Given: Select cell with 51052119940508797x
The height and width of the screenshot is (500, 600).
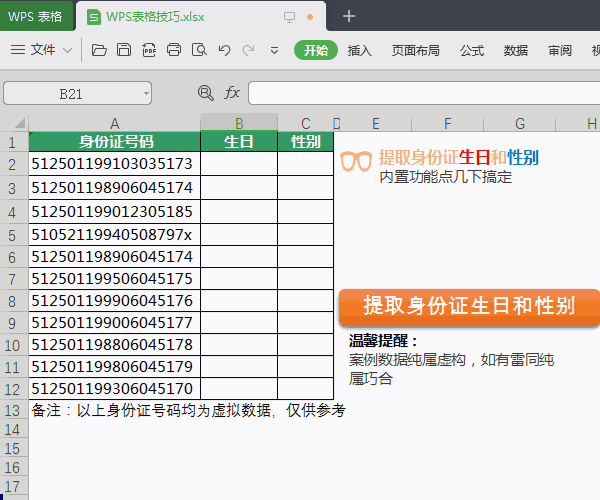Looking at the screenshot, I should coord(115,235).
